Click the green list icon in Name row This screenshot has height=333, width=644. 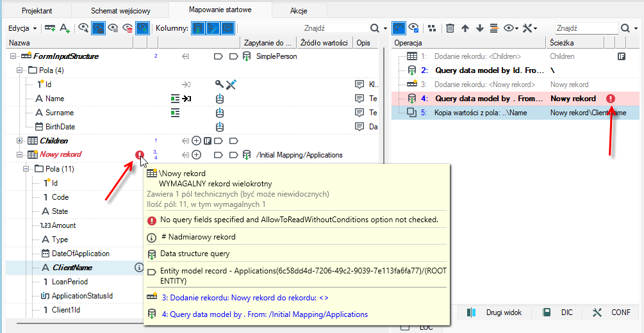[175, 99]
